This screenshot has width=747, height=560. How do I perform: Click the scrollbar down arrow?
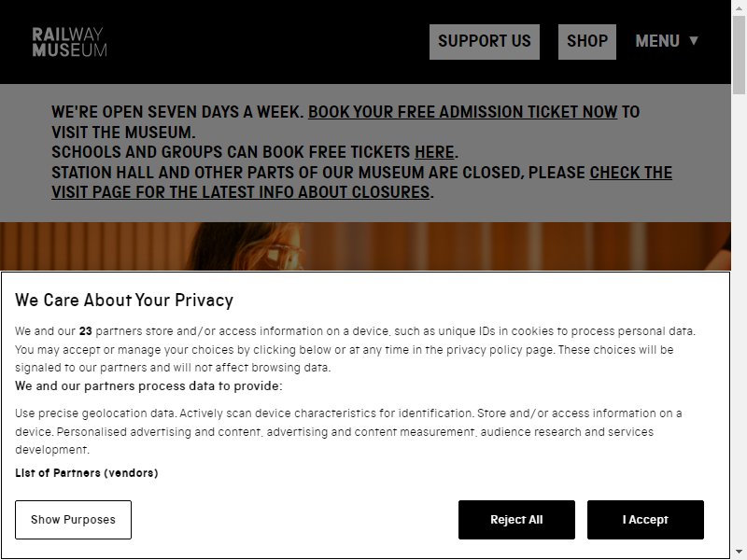coord(739,553)
